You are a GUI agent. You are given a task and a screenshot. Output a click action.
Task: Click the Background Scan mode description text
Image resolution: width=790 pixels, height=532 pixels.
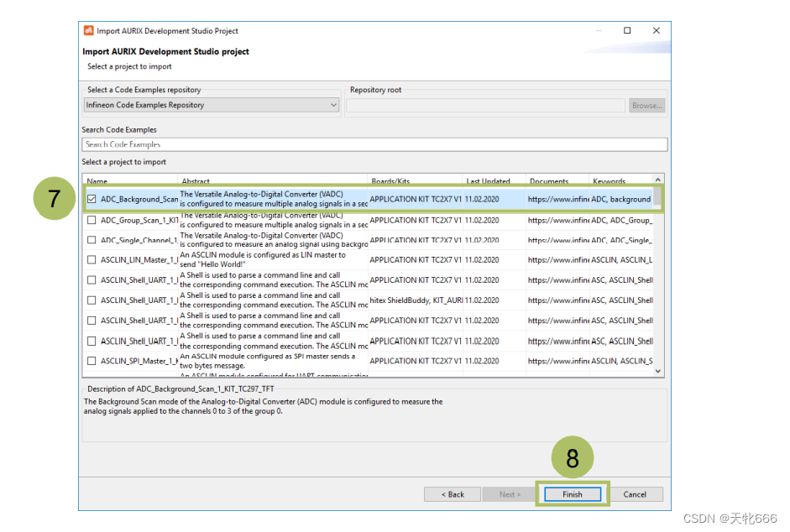[x=263, y=406]
